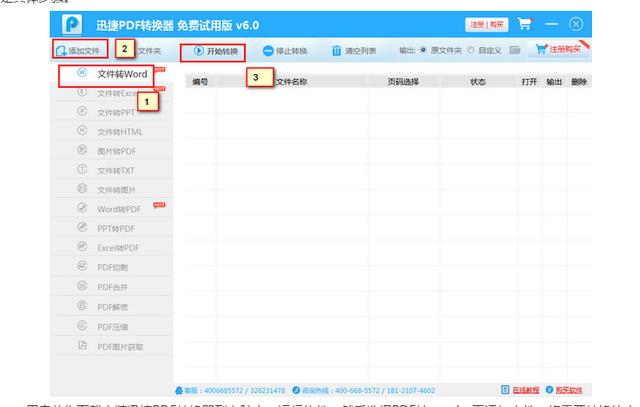Open the PDF解密 decrypt function

(111, 307)
